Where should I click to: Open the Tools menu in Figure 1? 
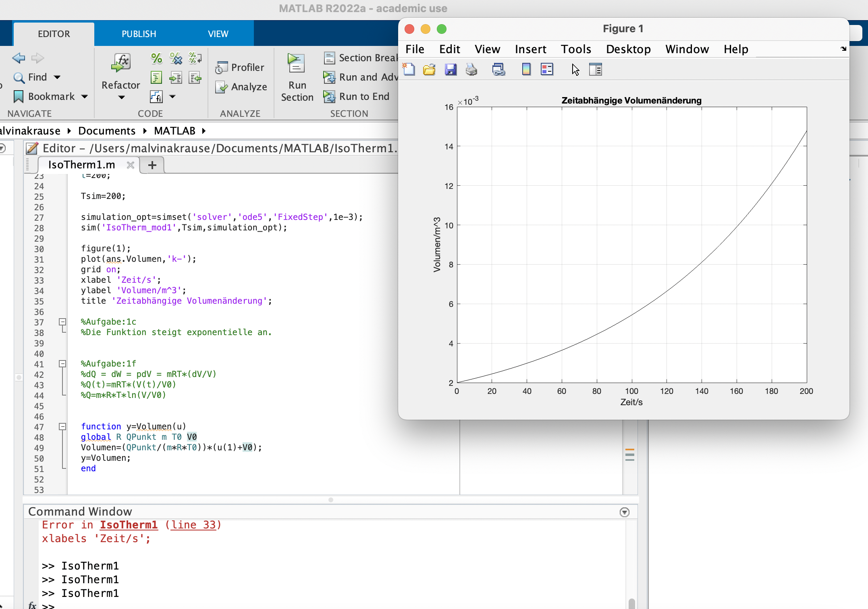click(x=575, y=49)
